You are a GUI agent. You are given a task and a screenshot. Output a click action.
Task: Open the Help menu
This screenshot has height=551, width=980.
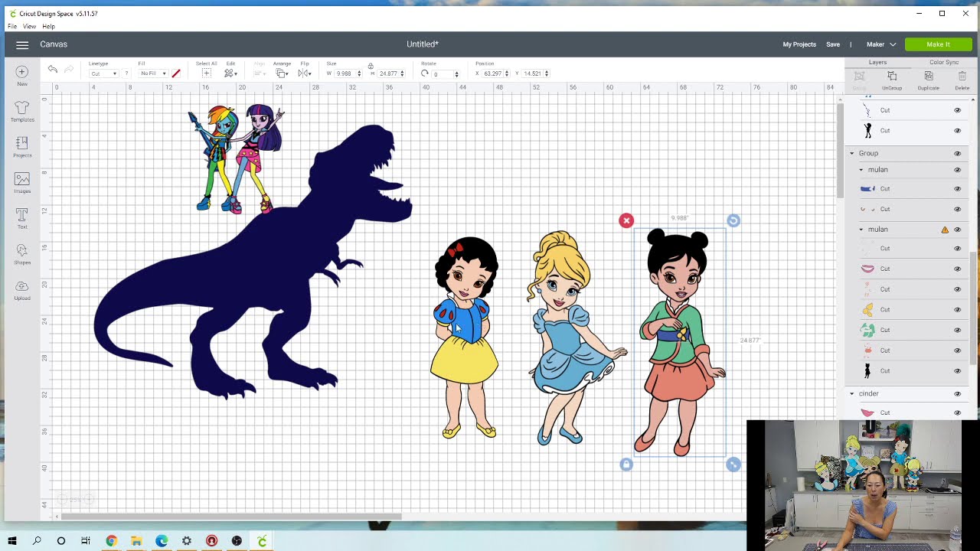point(48,27)
